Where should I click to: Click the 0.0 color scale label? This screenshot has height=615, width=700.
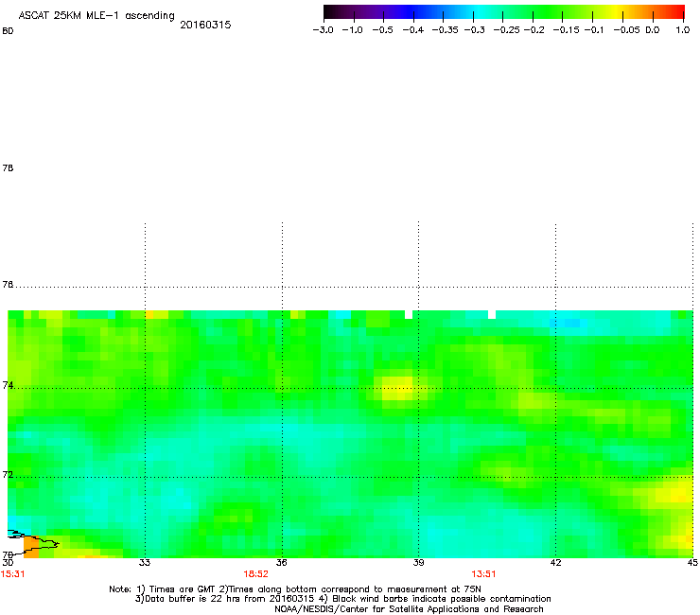[x=653, y=30]
